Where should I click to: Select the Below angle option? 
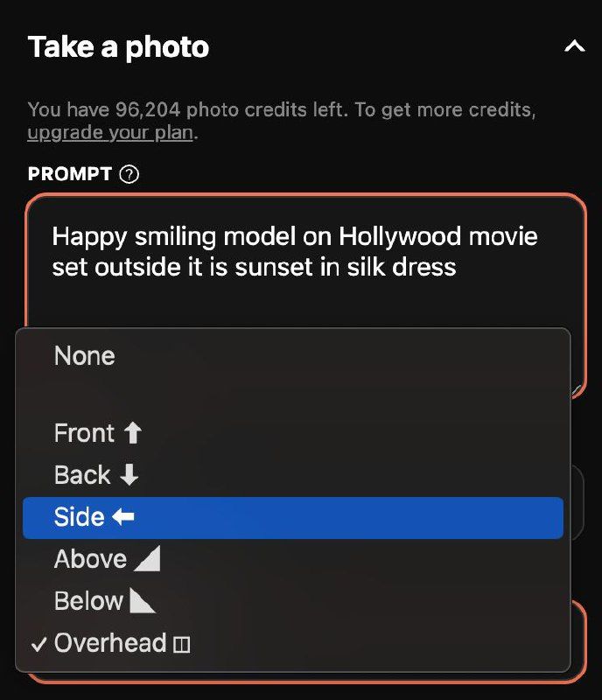tap(88, 601)
